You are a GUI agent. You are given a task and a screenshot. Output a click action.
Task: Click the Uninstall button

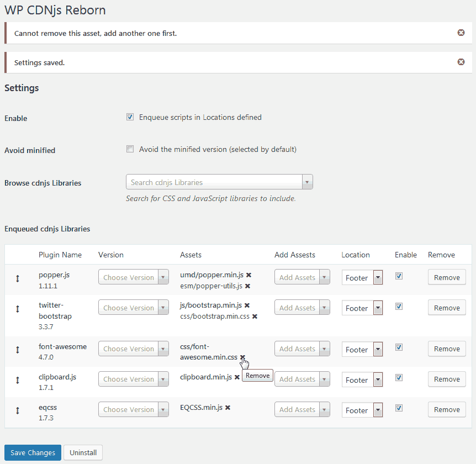[x=83, y=453]
